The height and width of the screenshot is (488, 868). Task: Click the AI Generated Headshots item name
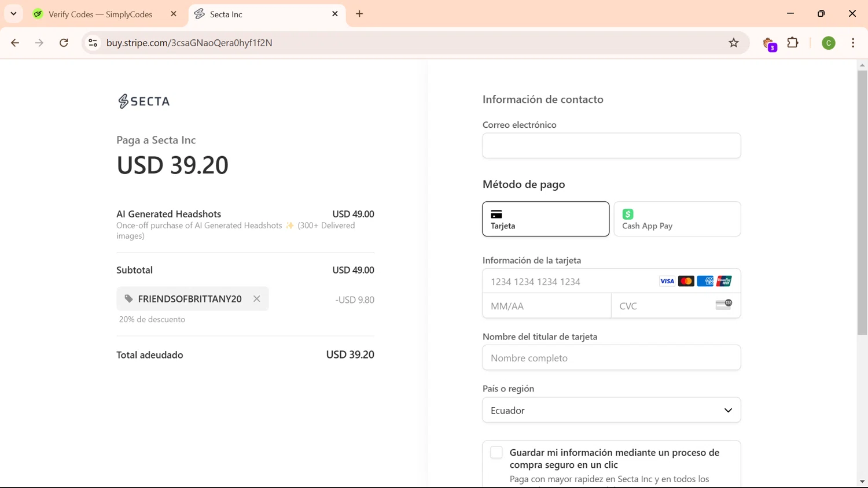point(168,214)
